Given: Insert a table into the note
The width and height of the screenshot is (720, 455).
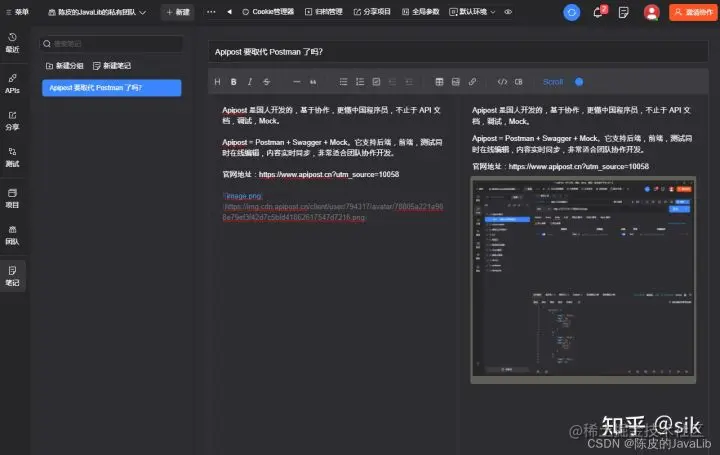Looking at the screenshot, I should (x=439, y=82).
